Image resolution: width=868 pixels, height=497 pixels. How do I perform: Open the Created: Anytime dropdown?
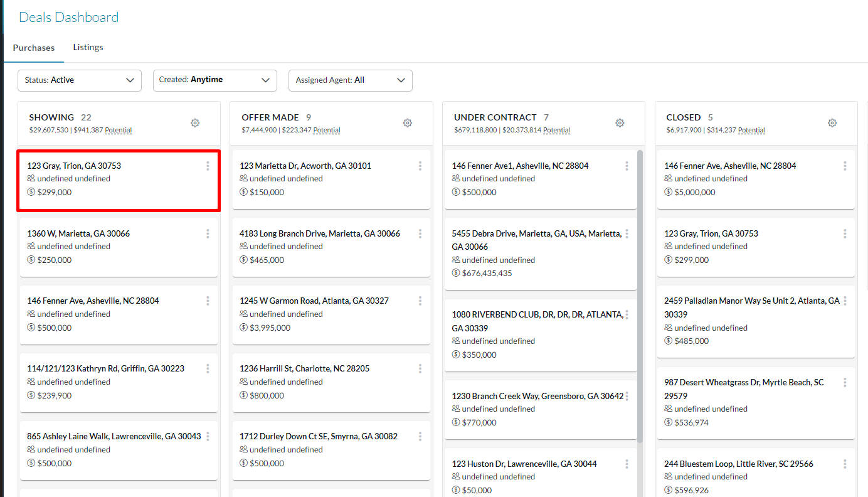(x=215, y=80)
